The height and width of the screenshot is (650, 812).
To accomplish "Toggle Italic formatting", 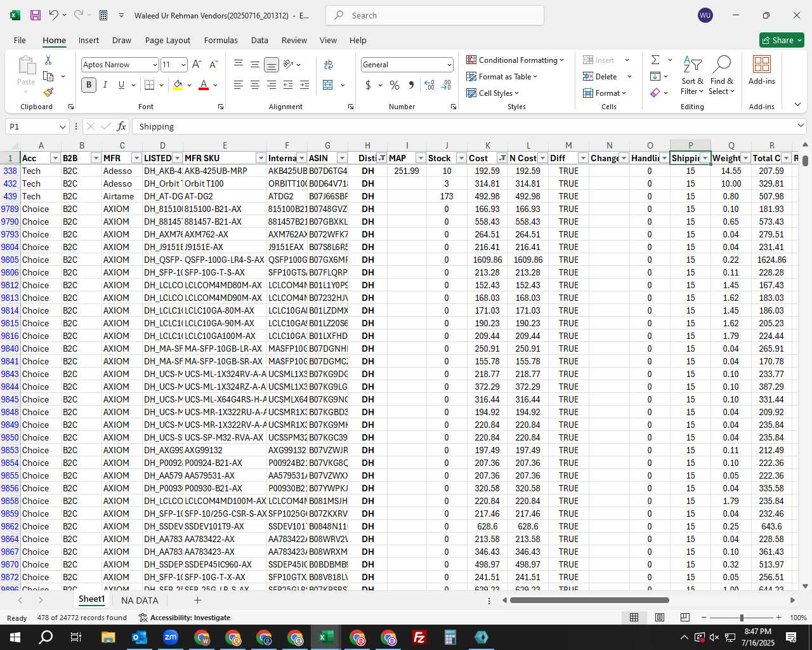I will [105, 85].
